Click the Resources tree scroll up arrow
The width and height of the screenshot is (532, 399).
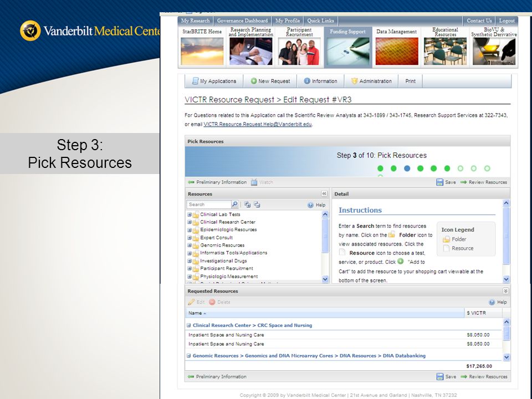325,214
